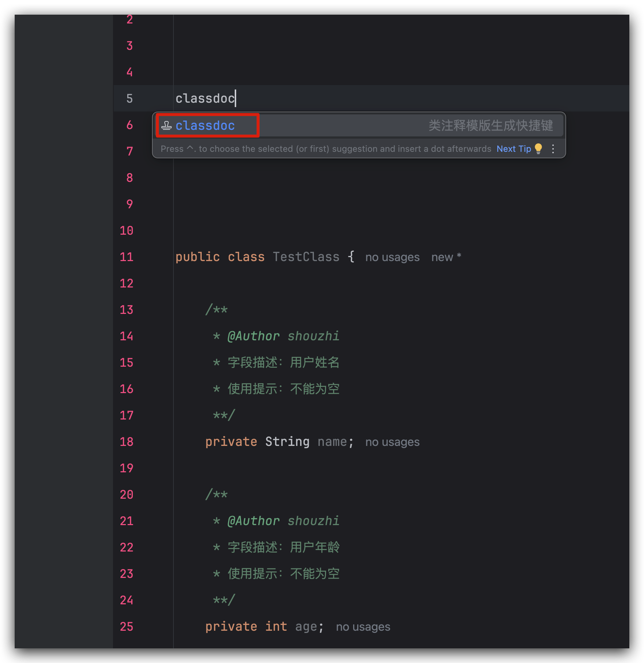Click the '/**' comment opener on line 20
Image resolution: width=644 pixels, height=663 pixels.
tap(216, 494)
